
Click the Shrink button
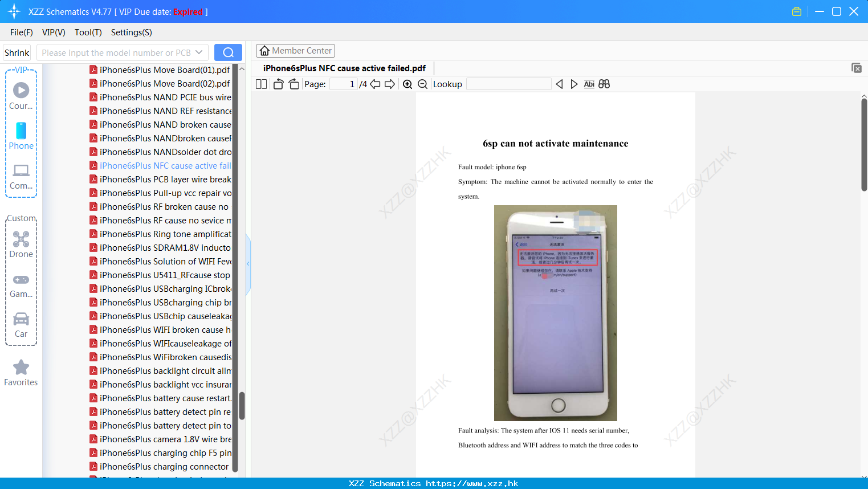point(17,52)
